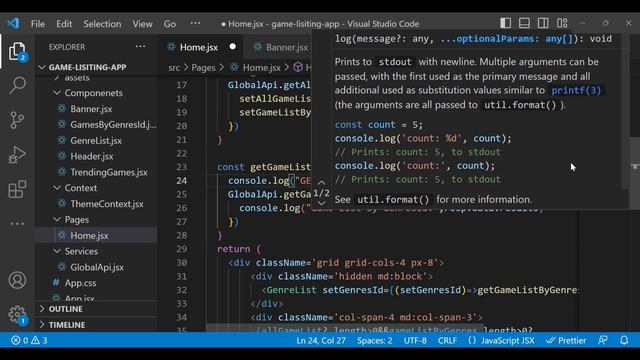Open App.css in the explorer
The height and width of the screenshot is (360, 640).
[80, 283]
